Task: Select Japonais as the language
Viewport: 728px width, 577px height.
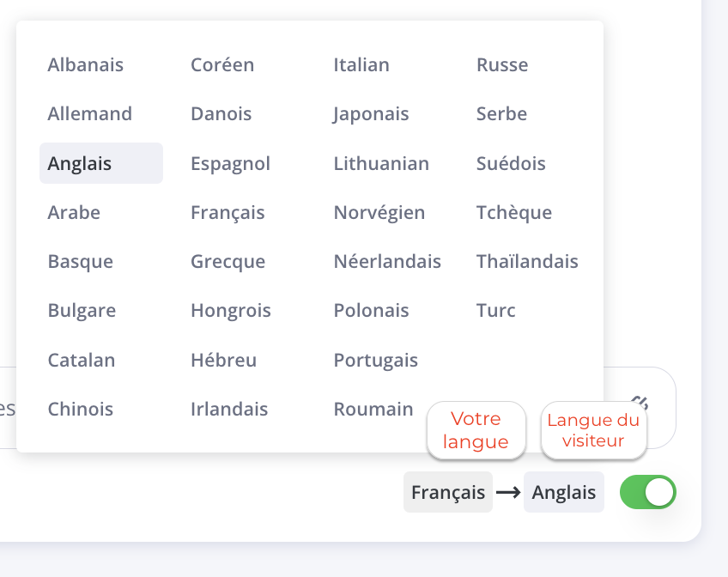Action: [371, 113]
